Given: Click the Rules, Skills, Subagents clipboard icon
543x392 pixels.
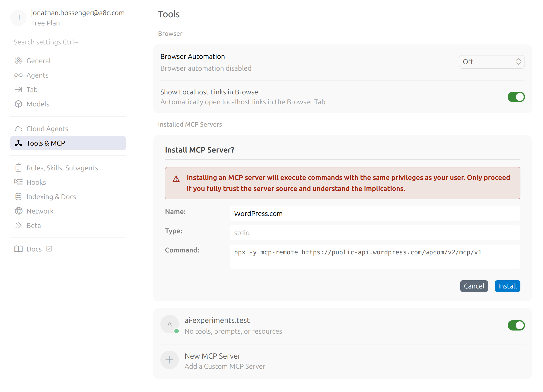Looking at the screenshot, I should [18, 168].
